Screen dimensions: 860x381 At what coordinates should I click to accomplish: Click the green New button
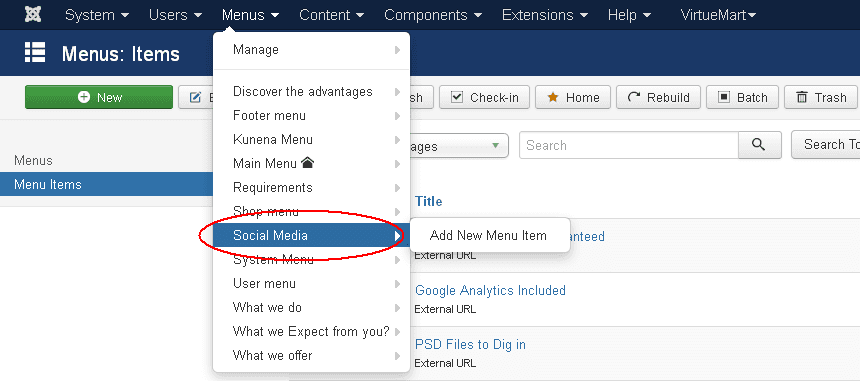99,97
